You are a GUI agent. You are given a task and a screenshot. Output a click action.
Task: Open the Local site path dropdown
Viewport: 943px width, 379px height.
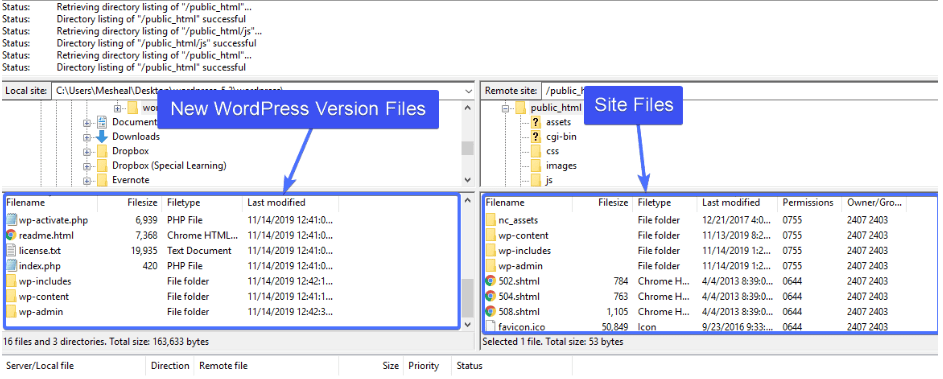(468, 91)
